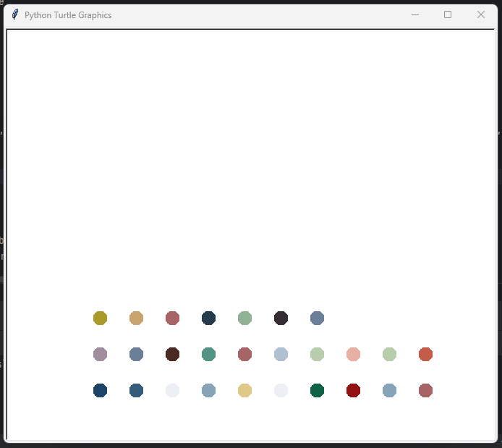Select the tan colored dot
The height and width of the screenshot is (448, 502).
136,318
